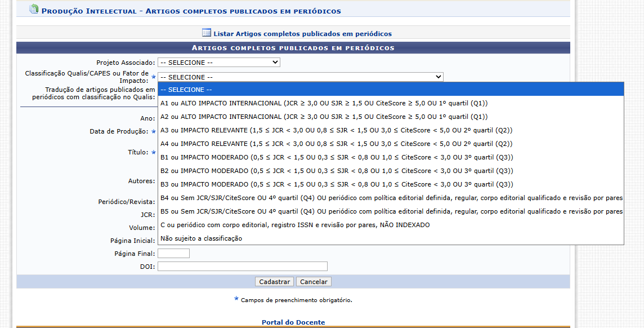Image resolution: width=644 pixels, height=328 pixels.
Task: Click the Periódico/Revista label
Action: click(x=127, y=202)
